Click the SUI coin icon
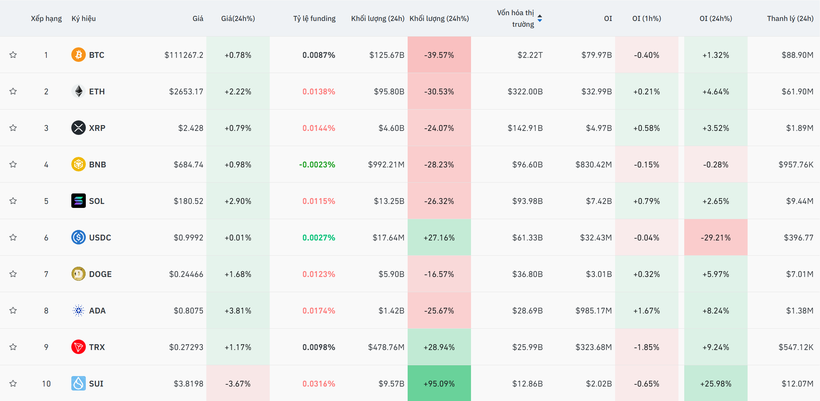Screen dimensions: 820x401 [78, 383]
